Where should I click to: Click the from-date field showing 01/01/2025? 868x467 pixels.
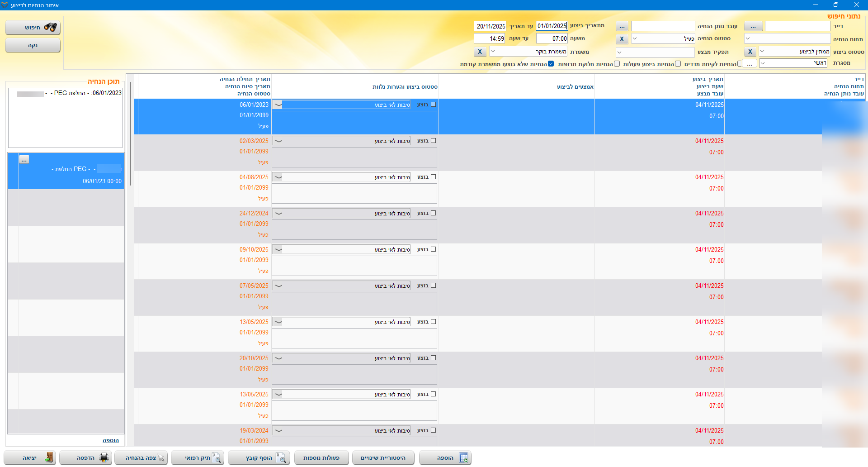pyautogui.click(x=552, y=26)
